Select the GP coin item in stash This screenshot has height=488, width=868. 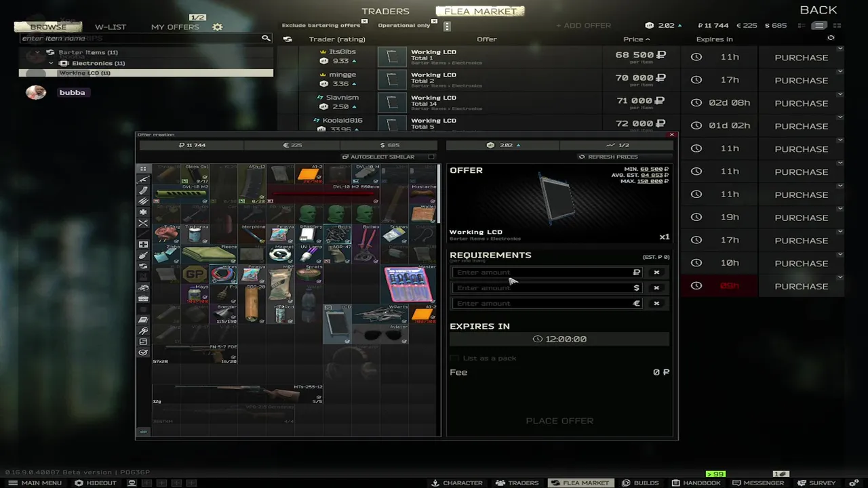click(x=195, y=274)
